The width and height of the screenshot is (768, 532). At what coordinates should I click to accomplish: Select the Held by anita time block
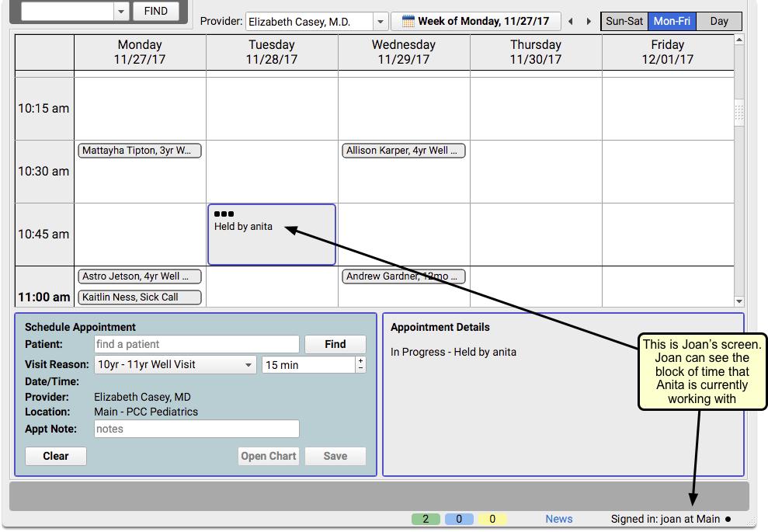pyautogui.click(x=272, y=235)
